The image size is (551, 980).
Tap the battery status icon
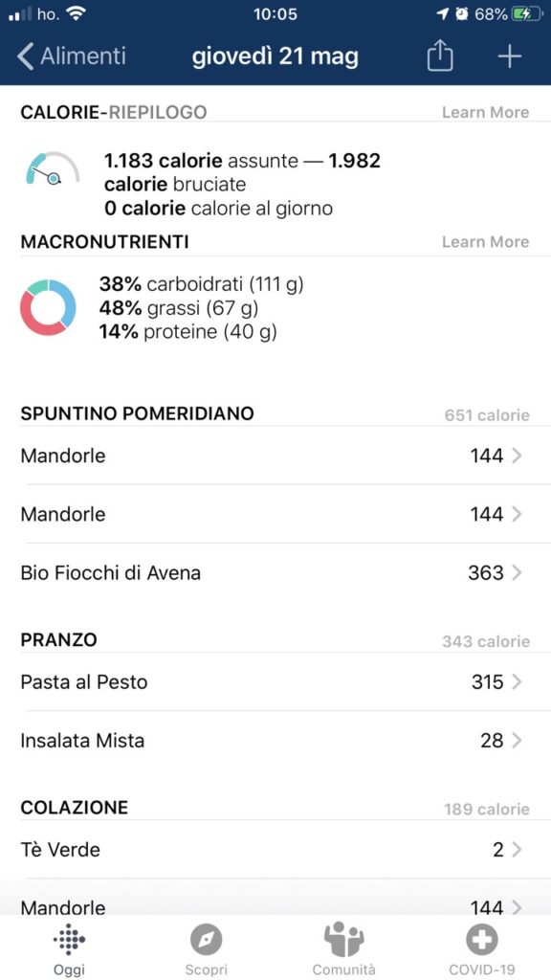pyautogui.click(x=525, y=14)
